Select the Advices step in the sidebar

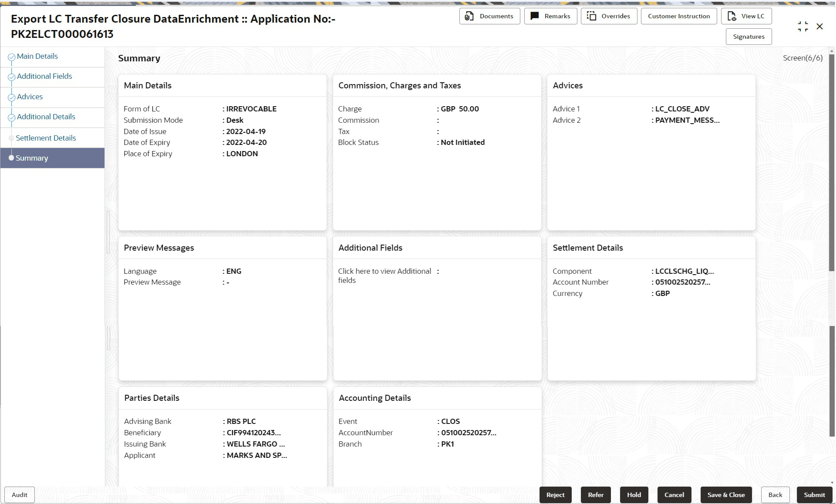(30, 97)
